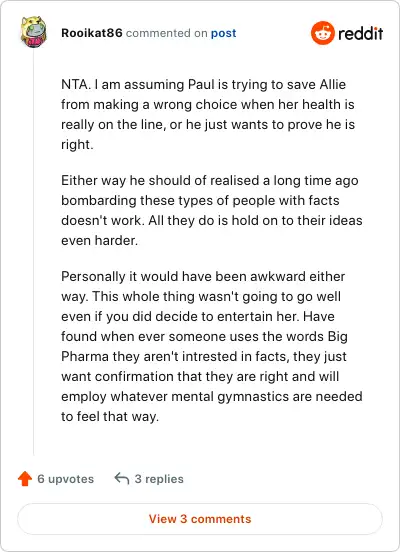Select the "6 upvotes" count label
This screenshot has height=552, width=400.
coord(65,479)
